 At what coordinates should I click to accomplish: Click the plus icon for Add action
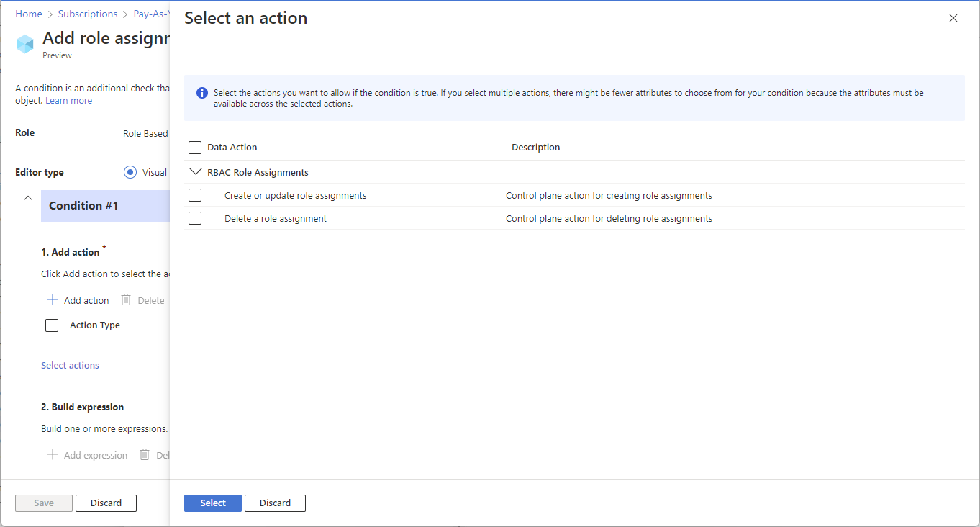[52, 300]
